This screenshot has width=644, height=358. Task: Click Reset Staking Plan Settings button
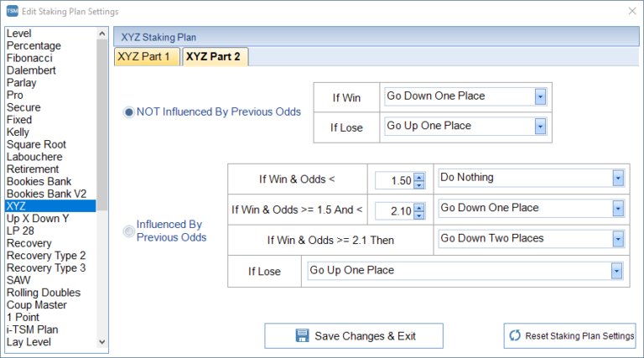point(571,336)
